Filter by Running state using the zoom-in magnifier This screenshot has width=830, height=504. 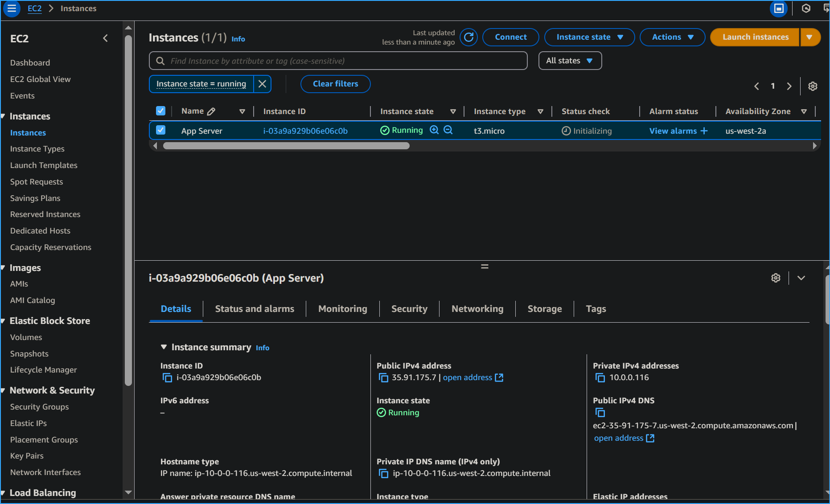434,130
